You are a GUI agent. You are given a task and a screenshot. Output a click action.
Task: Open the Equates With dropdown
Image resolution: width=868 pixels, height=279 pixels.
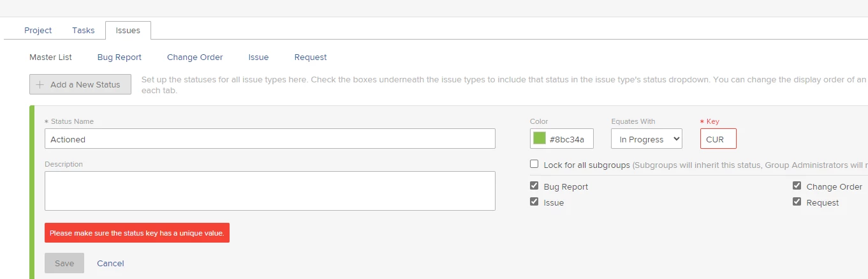click(x=646, y=139)
